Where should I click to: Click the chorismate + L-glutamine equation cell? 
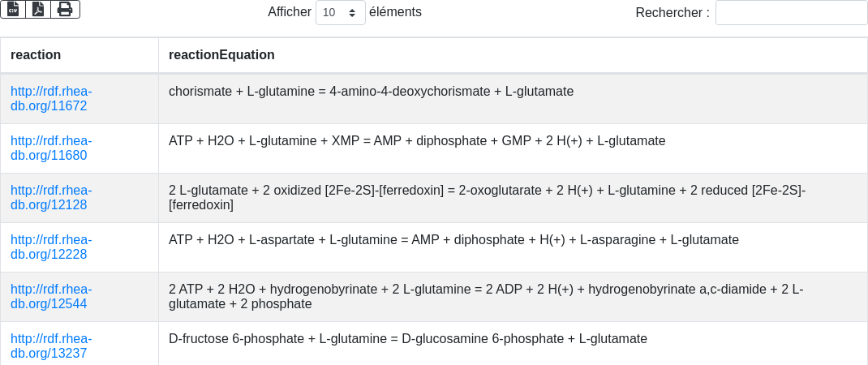(371, 92)
